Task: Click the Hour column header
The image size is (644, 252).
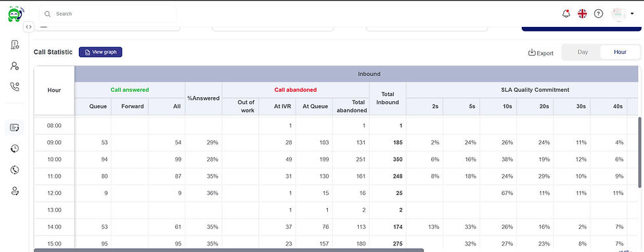Action: [54, 91]
